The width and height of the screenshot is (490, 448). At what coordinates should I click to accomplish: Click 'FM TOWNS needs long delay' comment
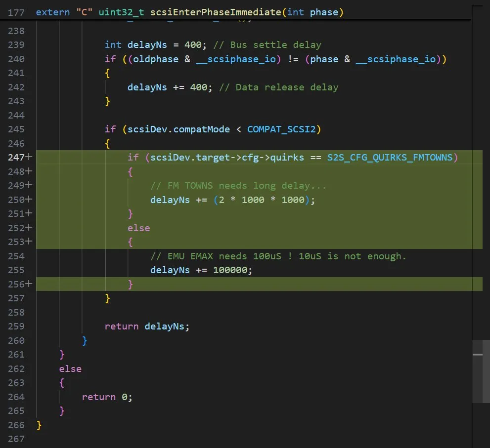point(238,186)
